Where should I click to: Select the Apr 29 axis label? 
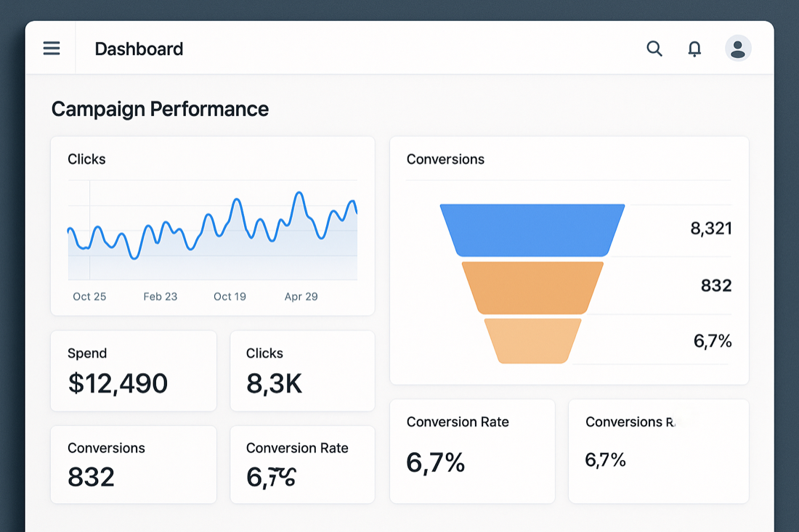(x=301, y=296)
